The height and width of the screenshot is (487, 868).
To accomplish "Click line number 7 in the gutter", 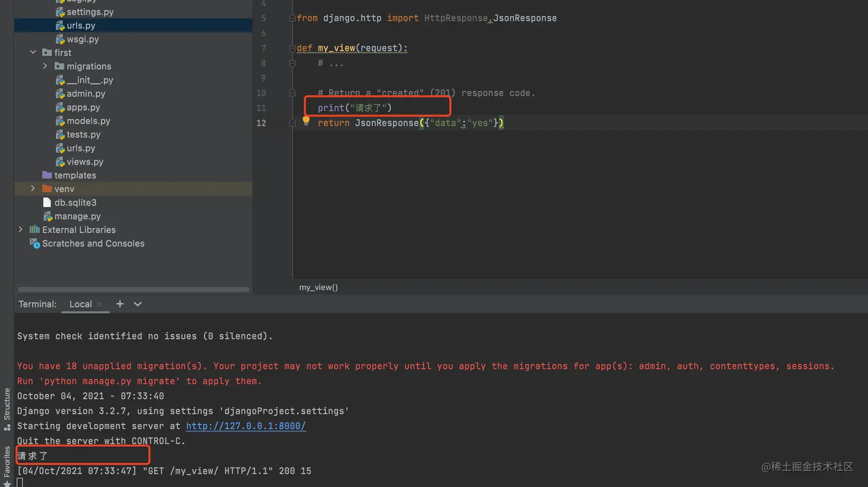I will 263,48.
